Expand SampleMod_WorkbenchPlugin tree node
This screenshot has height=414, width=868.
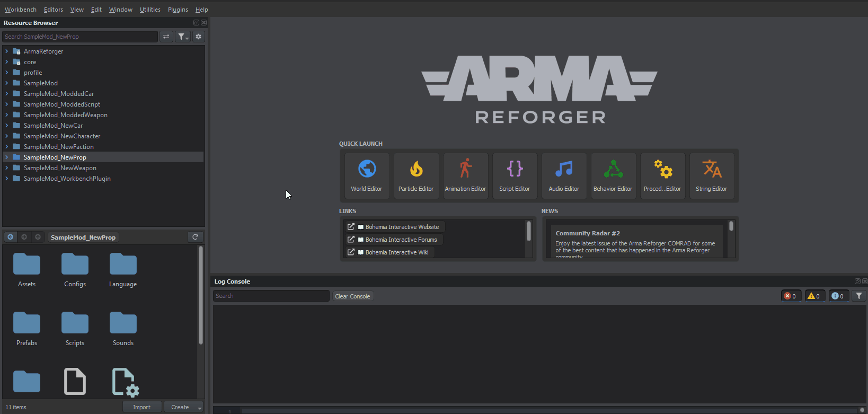pyautogui.click(x=6, y=179)
